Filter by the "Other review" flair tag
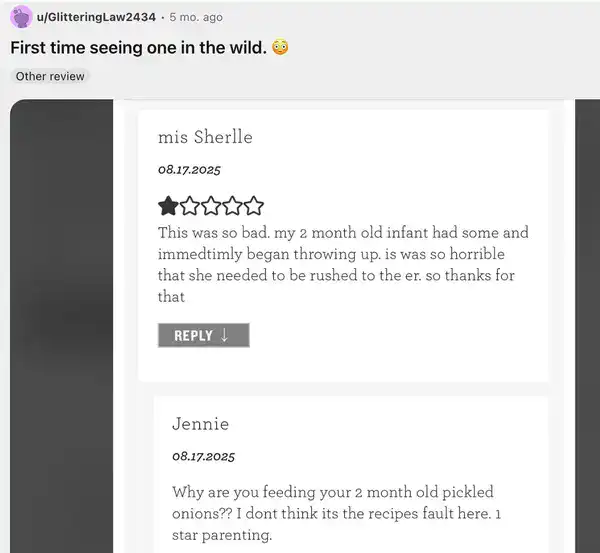Viewport: 600px width, 553px height. 51,76
